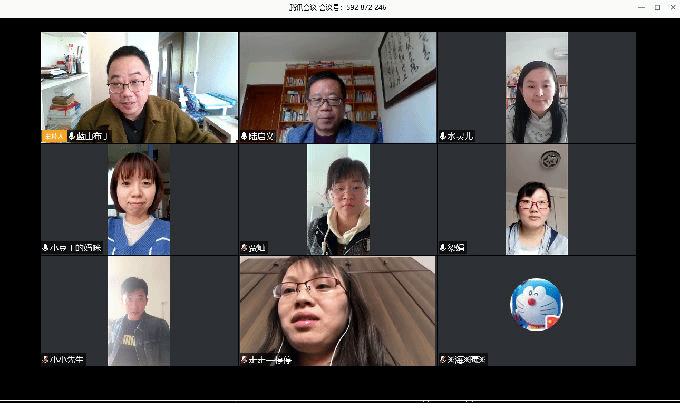Screen dimensions: 680x403
Task: Click mic icon on the Doraemon avatar tile
Action: [443, 359]
